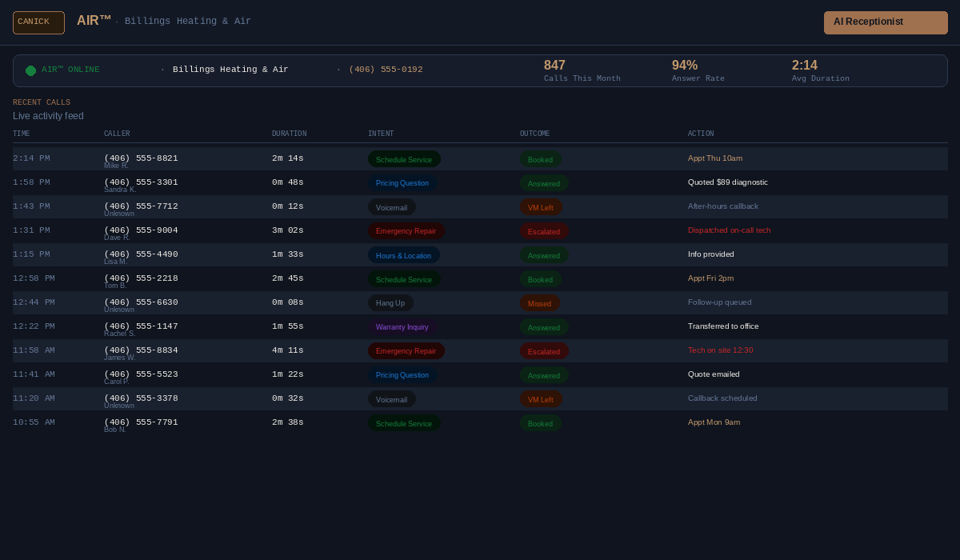
Task: Select caller (406) 555-1147
Action: pos(141,326)
